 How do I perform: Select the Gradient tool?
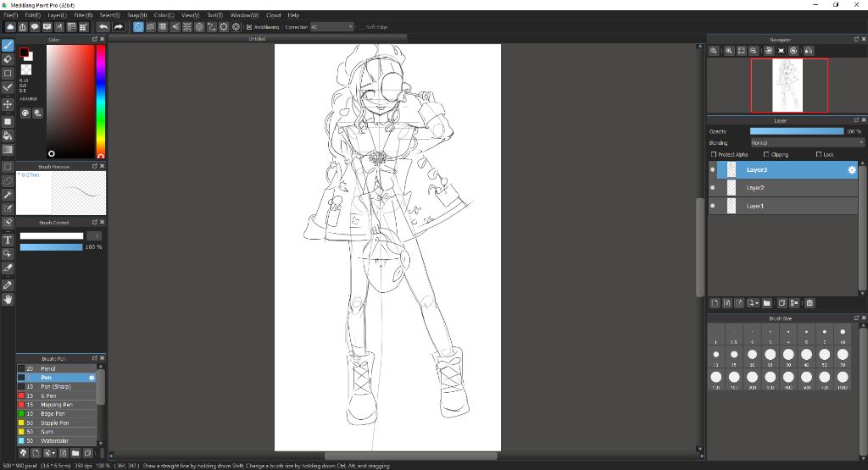point(8,149)
